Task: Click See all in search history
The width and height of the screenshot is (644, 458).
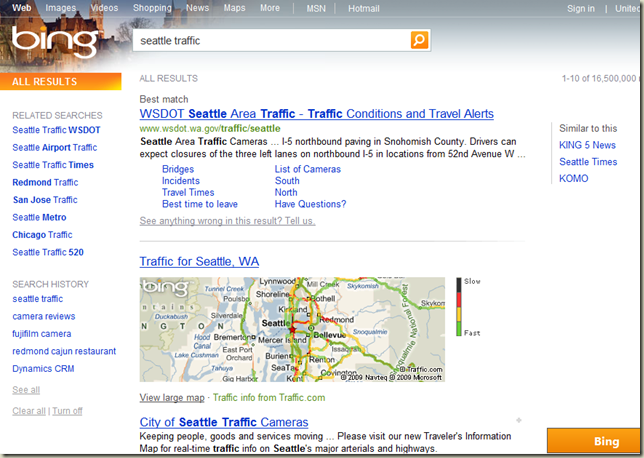Action: click(26, 390)
